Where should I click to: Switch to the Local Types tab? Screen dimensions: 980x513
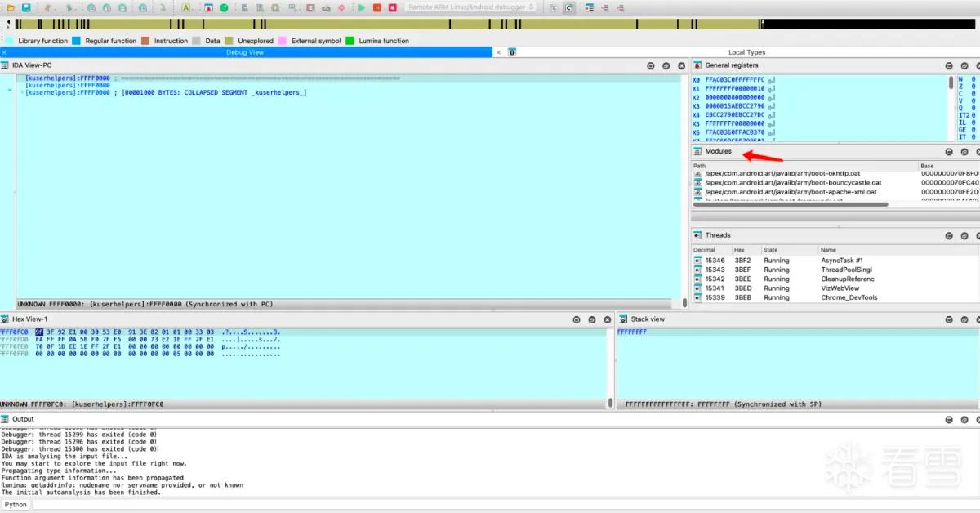point(746,52)
